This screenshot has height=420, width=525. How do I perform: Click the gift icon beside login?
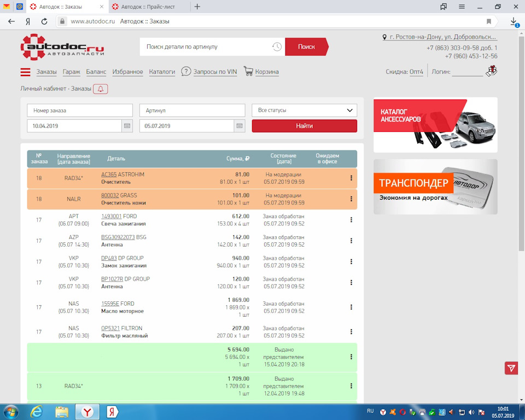[x=492, y=71]
